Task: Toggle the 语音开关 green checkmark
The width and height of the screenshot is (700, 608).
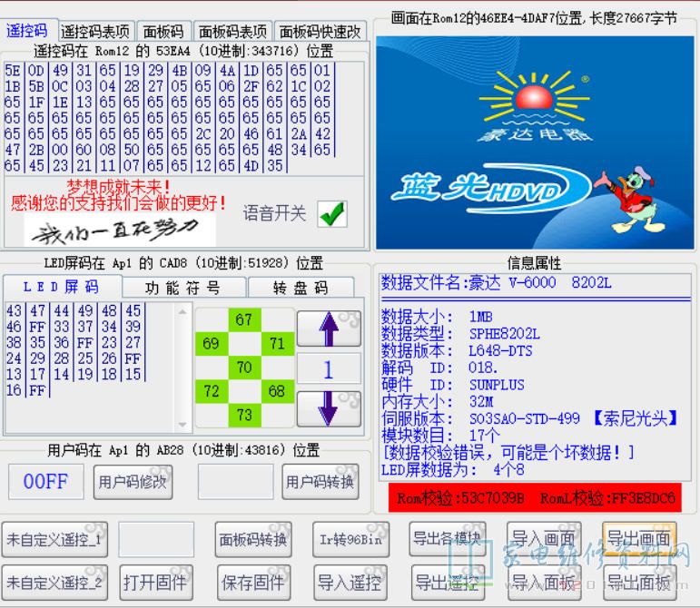Action: (x=332, y=213)
